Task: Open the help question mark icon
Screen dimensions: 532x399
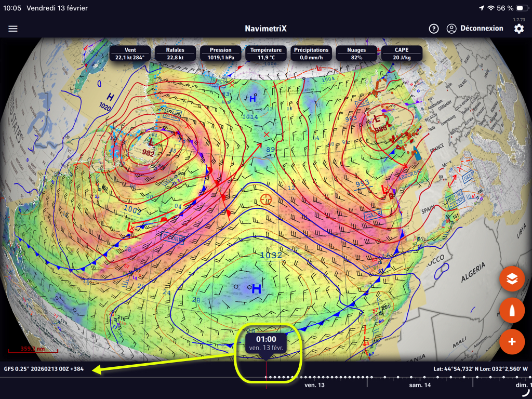Action: [434, 29]
